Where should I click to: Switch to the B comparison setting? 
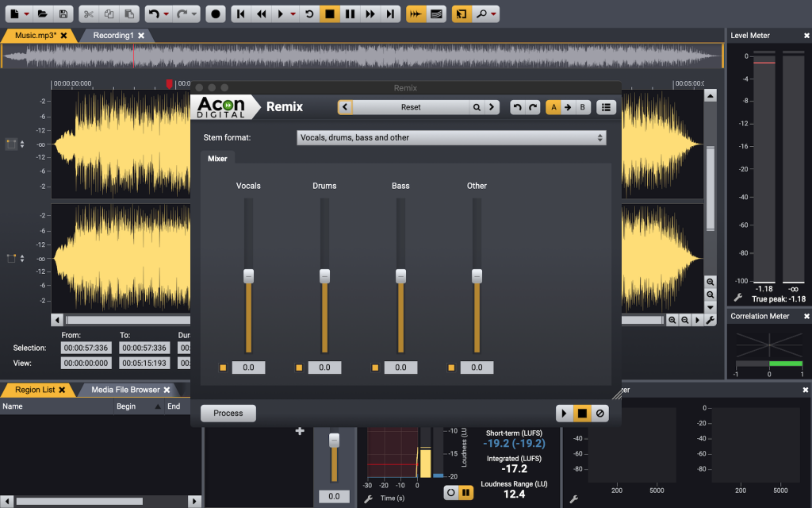[582, 107]
